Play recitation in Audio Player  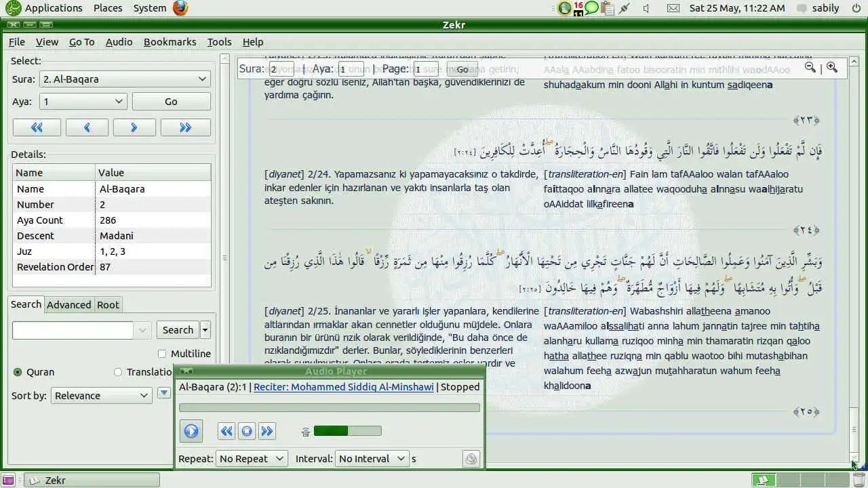191,431
